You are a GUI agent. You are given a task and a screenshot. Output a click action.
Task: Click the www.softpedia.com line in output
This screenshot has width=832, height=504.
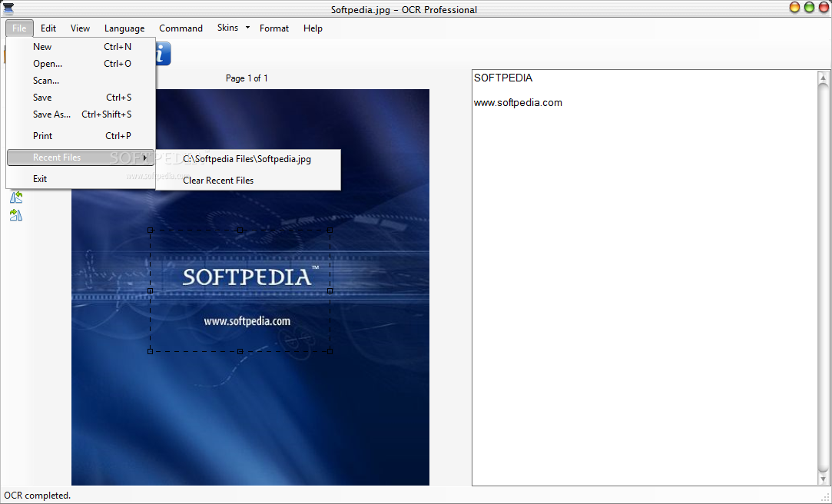point(518,103)
